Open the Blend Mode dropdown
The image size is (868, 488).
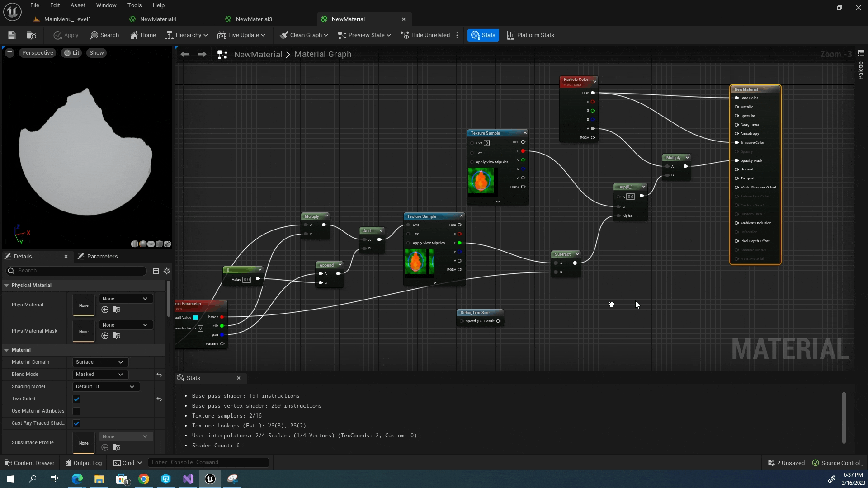(x=100, y=374)
